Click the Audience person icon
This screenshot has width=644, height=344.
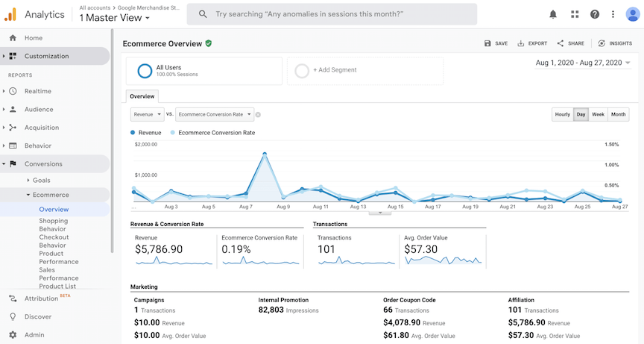(x=13, y=110)
